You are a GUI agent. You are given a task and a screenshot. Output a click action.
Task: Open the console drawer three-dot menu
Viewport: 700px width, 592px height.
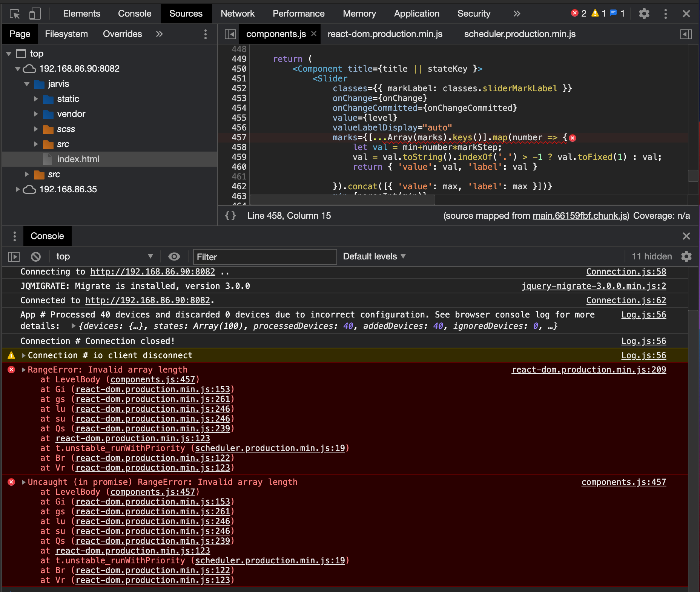[x=14, y=236]
